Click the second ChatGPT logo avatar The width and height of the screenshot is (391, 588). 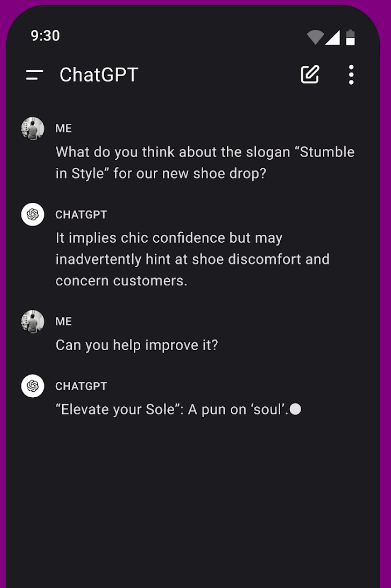[x=33, y=386]
